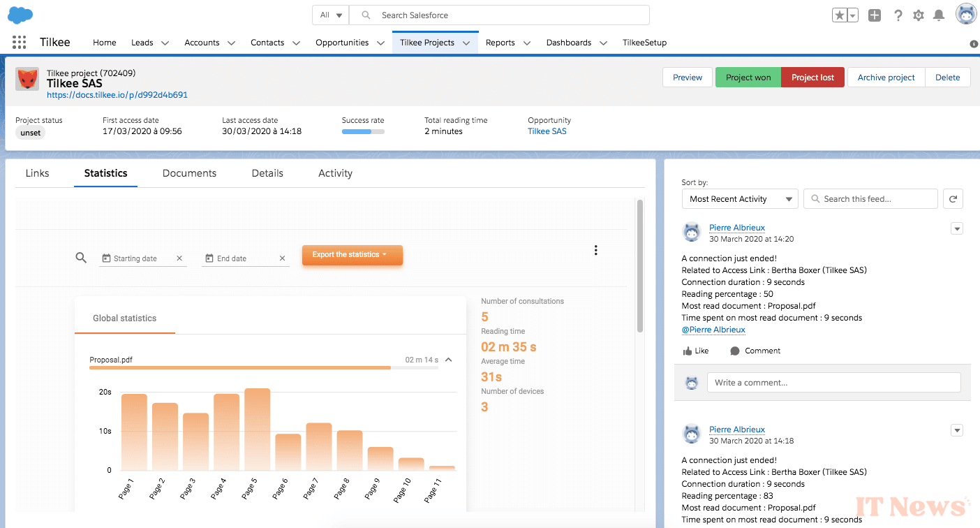The image size is (980, 528).
Task: Open the Starting date calendar icon
Action: pyautogui.click(x=106, y=258)
